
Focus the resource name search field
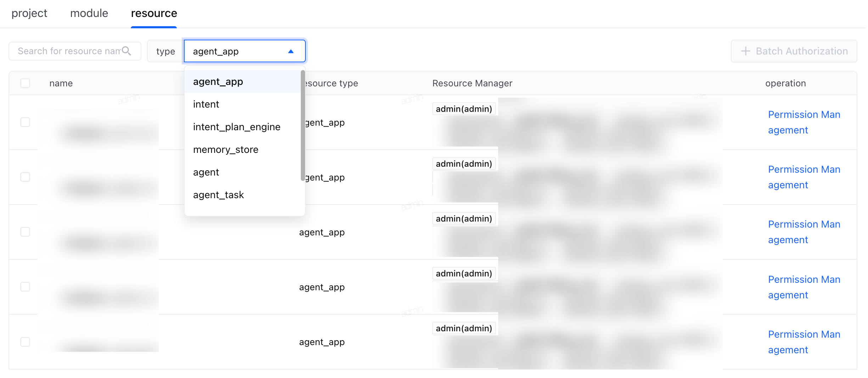[75, 51]
